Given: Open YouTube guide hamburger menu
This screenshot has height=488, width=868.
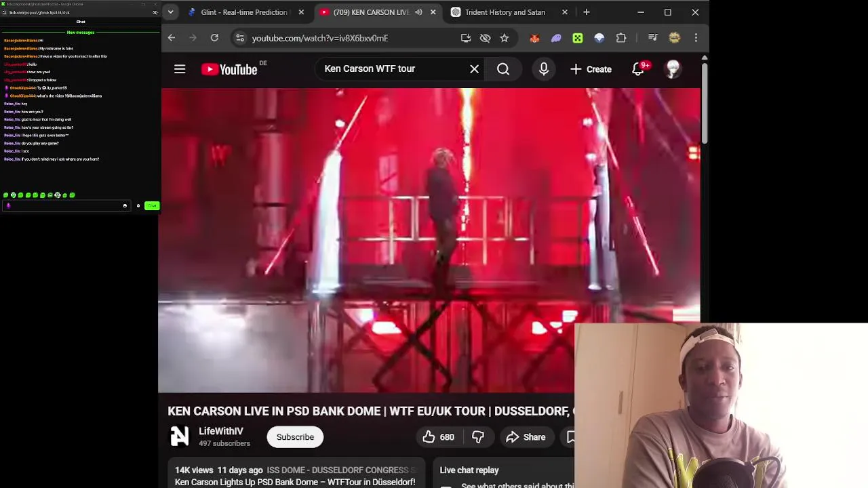Looking at the screenshot, I should [x=180, y=69].
